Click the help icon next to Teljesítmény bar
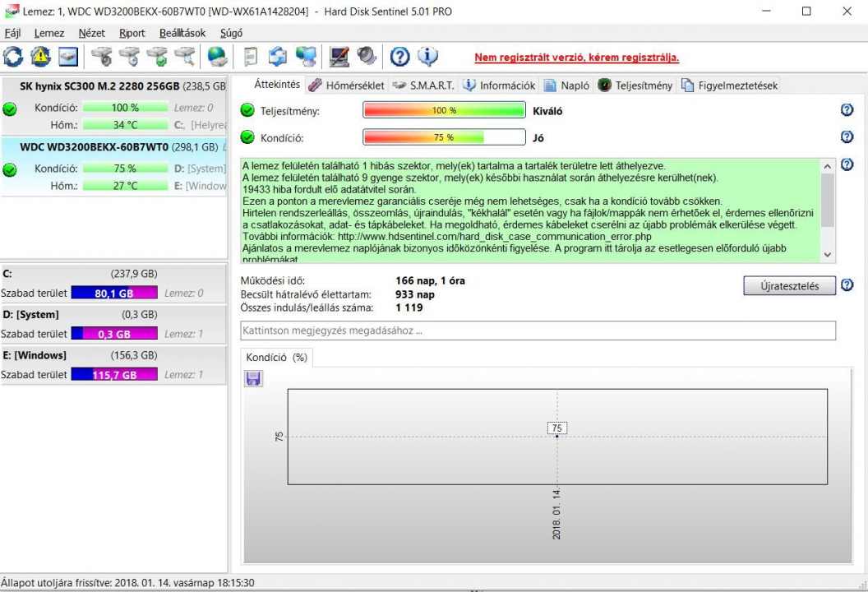 (847, 109)
